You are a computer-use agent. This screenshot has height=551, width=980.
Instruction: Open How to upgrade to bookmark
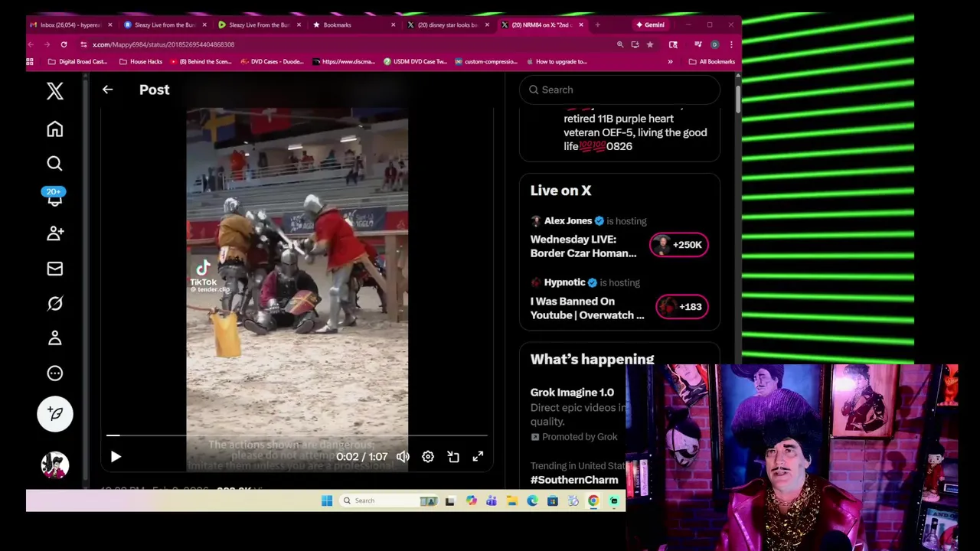556,61
